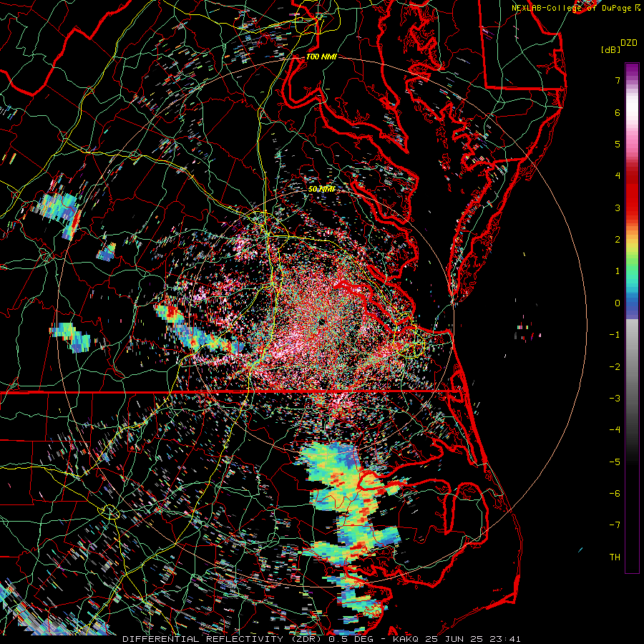The image size is (644, 644).
Task: Click the -3 value on color scale
Action: point(615,399)
